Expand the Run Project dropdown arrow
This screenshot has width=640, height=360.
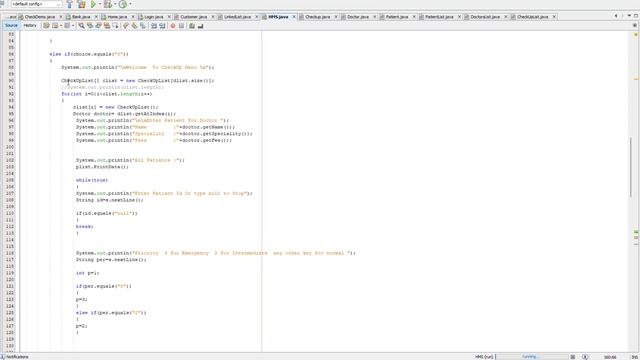pyautogui.click(x=100, y=4)
